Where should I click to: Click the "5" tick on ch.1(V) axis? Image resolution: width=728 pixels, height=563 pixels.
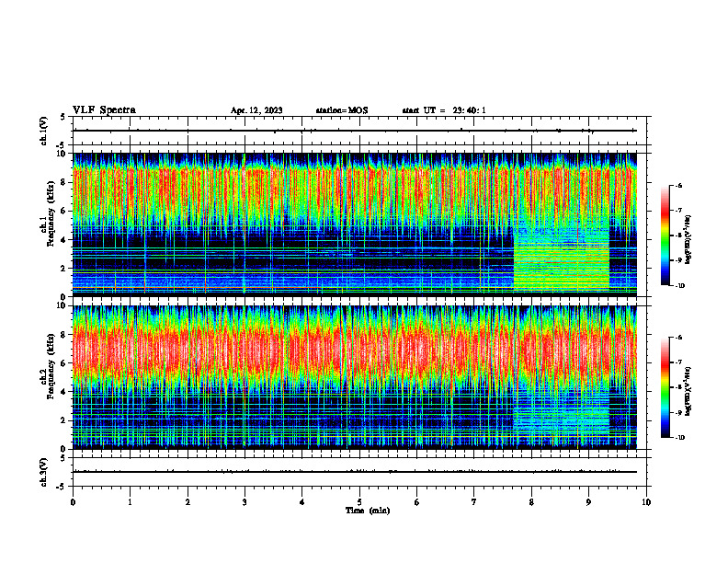pyautogui.click(x=64, y=117)
